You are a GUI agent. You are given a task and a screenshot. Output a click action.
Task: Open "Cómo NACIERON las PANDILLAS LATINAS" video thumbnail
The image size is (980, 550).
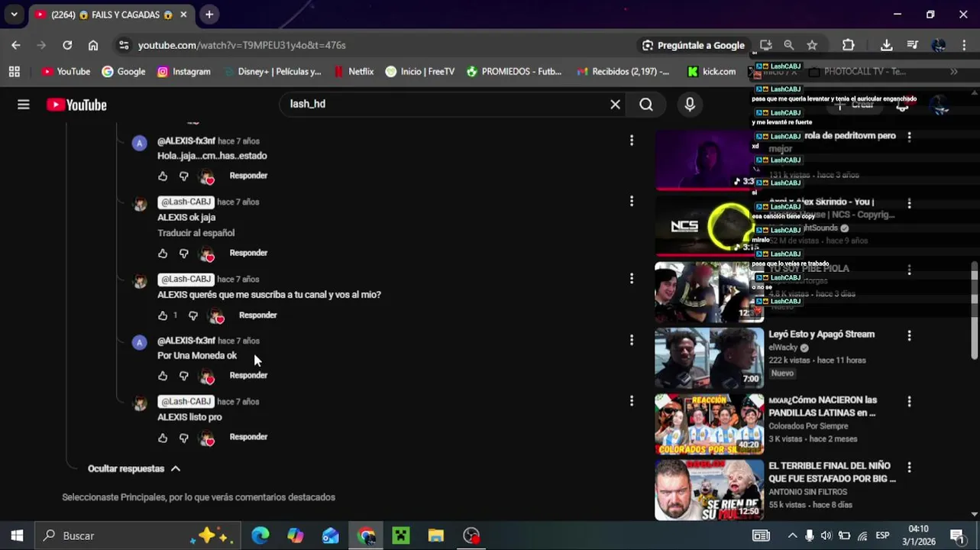click(709, 424)
